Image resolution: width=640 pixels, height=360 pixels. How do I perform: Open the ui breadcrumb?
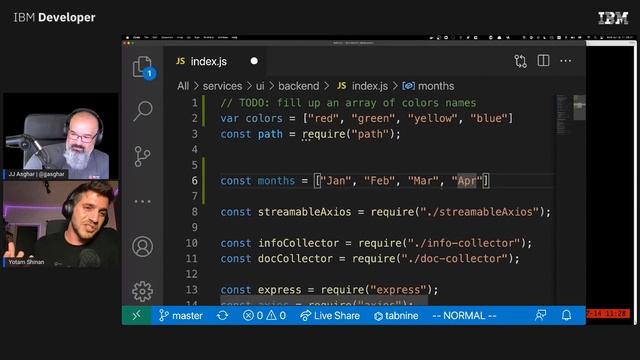[260, 86]
